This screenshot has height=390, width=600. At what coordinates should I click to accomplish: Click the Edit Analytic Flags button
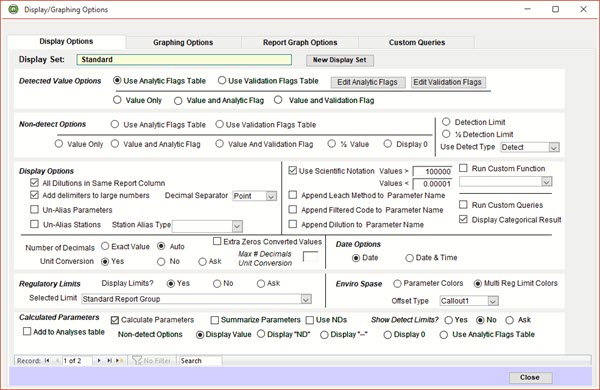click(x=367, y=82)
